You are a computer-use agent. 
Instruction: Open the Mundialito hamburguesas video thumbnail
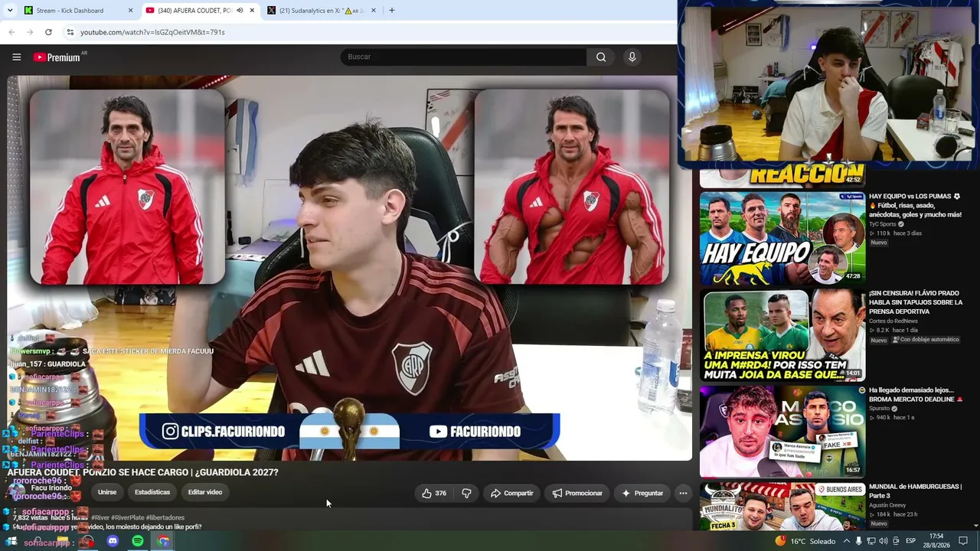tap(782, 506)
